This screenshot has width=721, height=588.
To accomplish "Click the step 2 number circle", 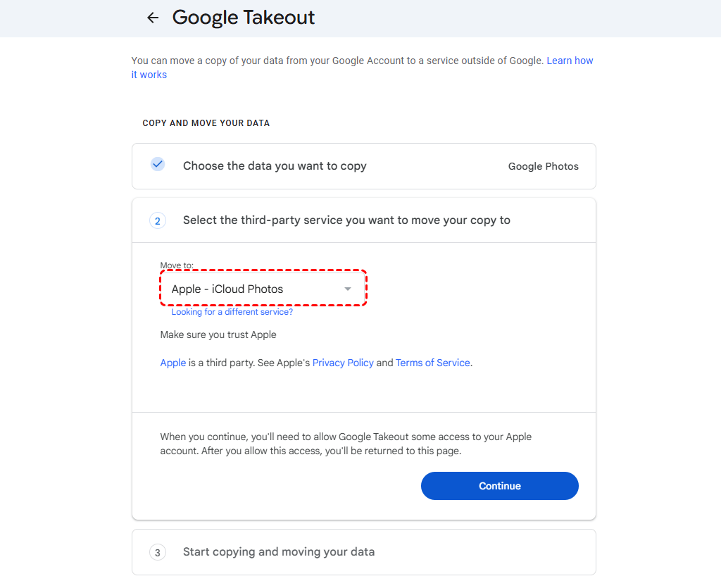I will (x=157, y=221).
